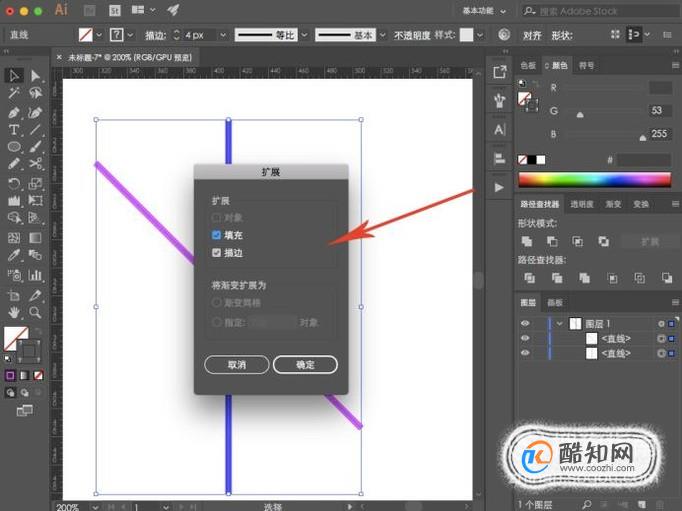Image resolution: width=682 pixels, height=511 pixels.
Task: Choose the Magic Wand tool
Action: click(x=14, y=93)
